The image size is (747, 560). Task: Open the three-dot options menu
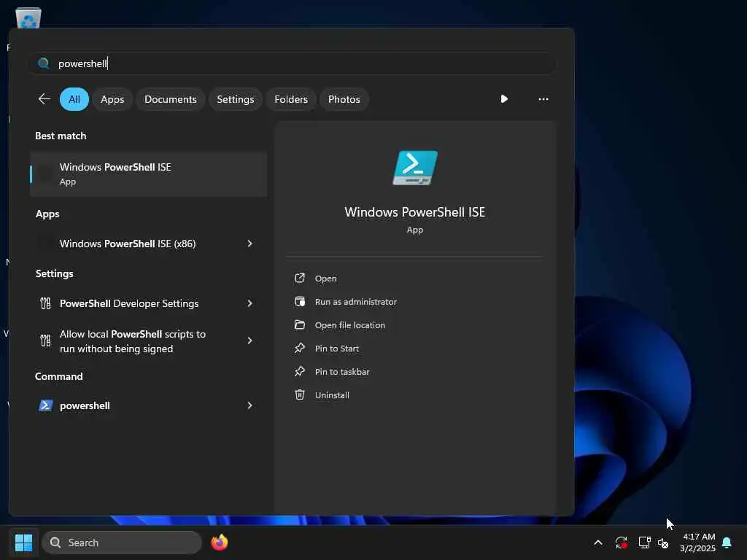tap(543, 99)
